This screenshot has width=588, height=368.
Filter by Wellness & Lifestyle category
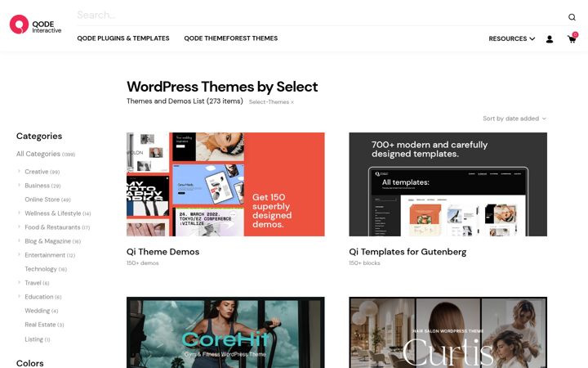(x=58, y=213)
